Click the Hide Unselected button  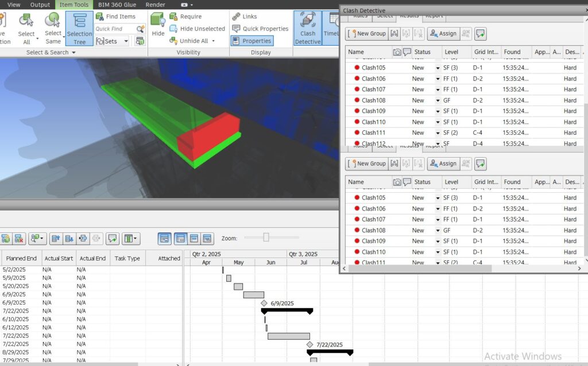click(x=197, y=29)
